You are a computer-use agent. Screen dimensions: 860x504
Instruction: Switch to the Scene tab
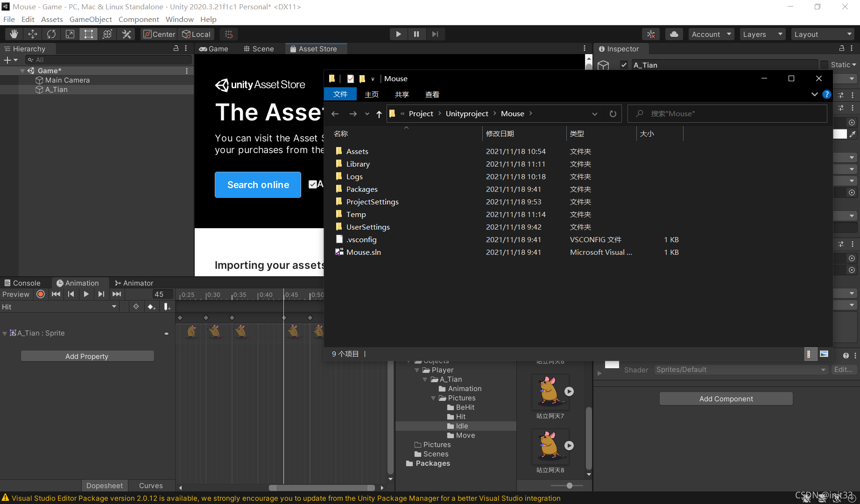point(259,49)
